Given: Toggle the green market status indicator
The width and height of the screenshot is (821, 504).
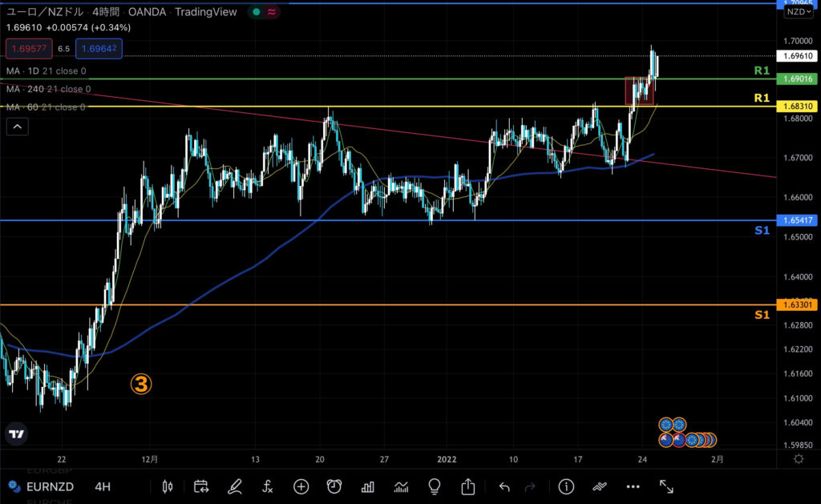Looking at the screenshot, I should [x=256, y=12].
